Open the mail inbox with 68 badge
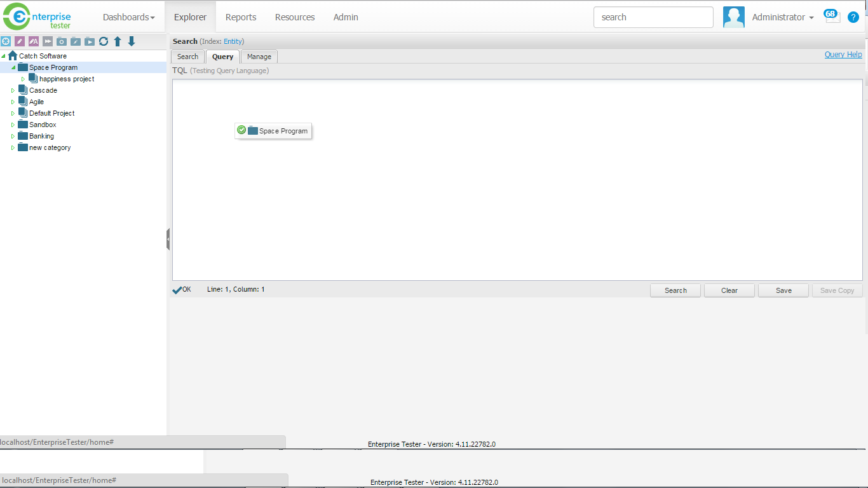This screenshot has width=868, height=488. tap(832, 17)
